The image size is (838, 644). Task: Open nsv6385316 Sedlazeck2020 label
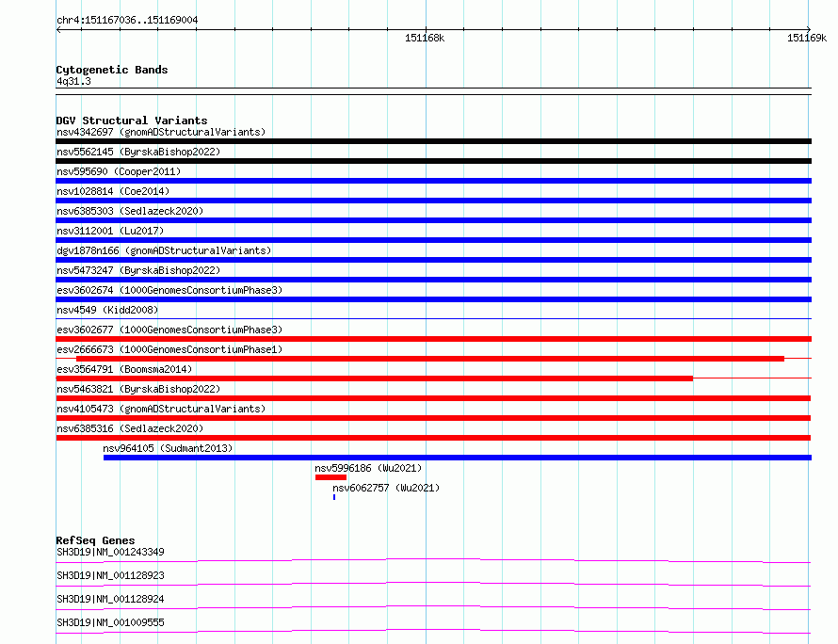tap(130, 428)
